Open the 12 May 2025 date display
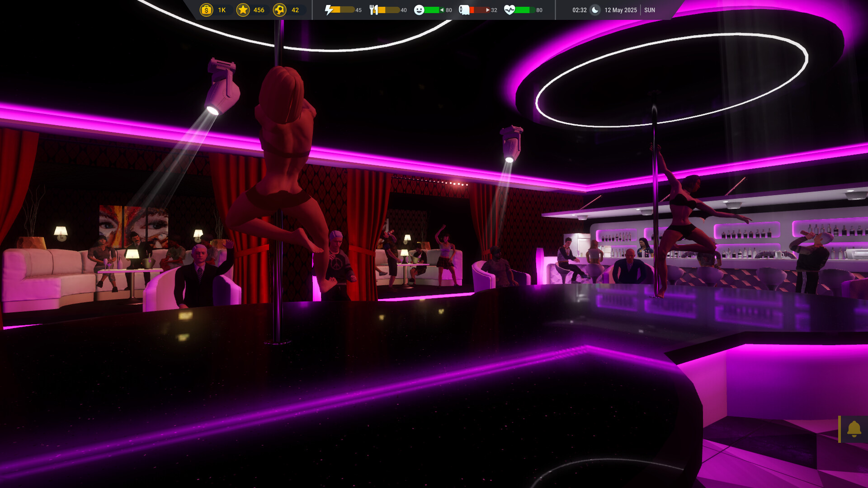Viewport: 868px width, 488px height. pos(621,9)
